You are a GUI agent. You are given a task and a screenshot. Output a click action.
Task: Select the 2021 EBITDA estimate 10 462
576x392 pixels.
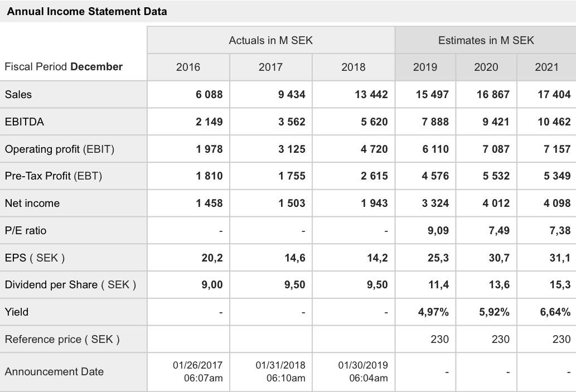click(554, 122)
